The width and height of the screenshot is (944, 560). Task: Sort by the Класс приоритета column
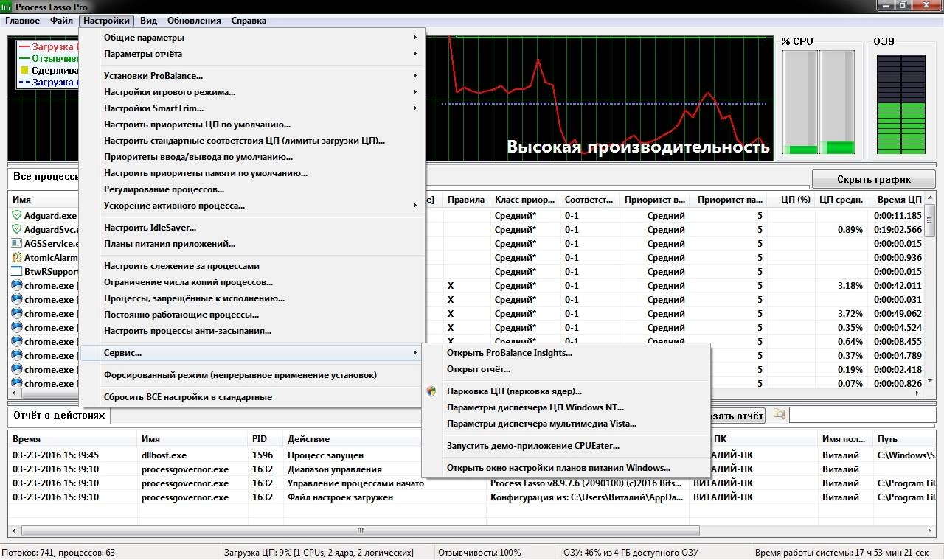pos(525,200)
